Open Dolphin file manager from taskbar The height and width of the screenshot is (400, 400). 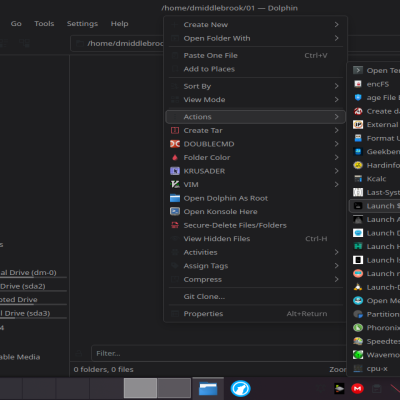coord(208,388)
